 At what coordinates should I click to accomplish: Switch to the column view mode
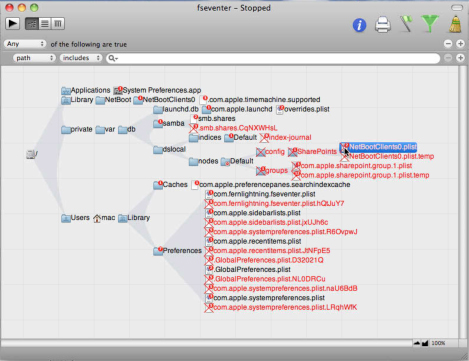coord(58,24)
